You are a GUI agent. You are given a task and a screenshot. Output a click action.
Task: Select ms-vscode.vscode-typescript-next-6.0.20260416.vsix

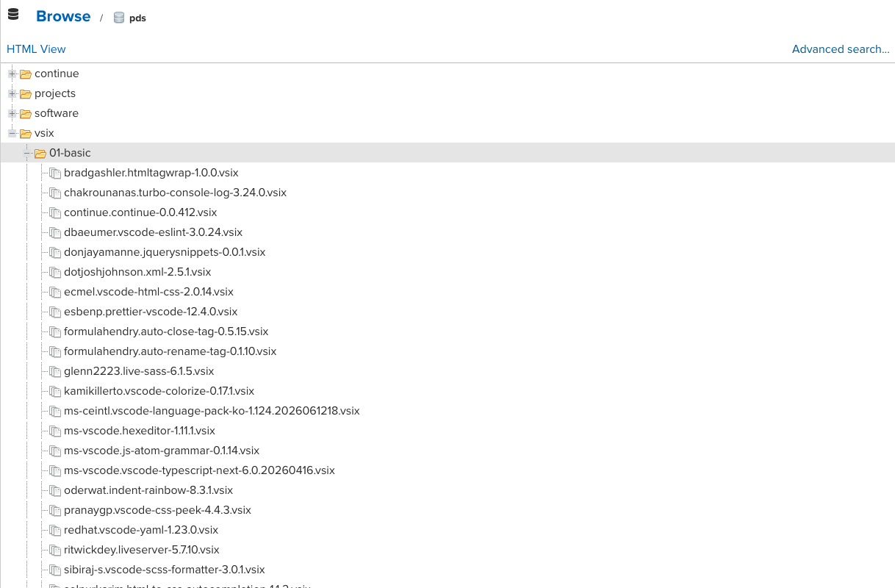coord(199,470)
